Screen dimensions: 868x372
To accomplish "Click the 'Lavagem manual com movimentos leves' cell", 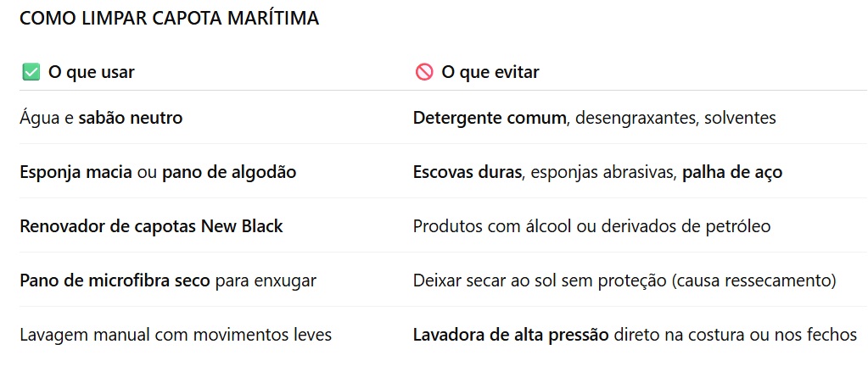I will click(176, 335).
